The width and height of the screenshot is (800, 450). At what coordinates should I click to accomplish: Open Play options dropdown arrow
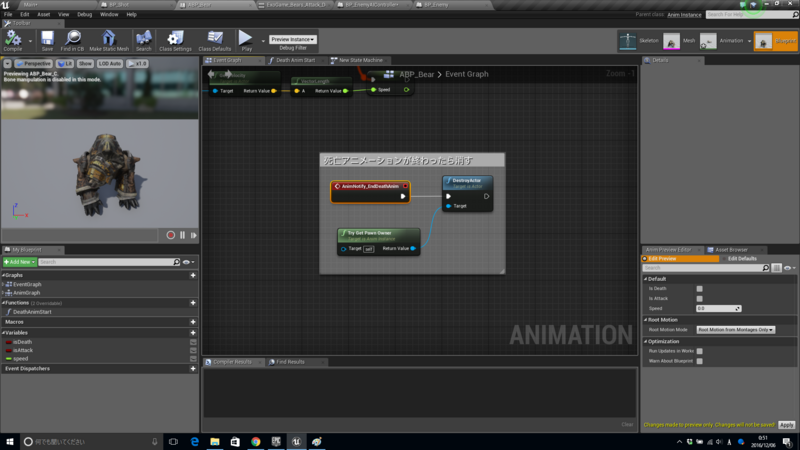[x=263, y=41]
